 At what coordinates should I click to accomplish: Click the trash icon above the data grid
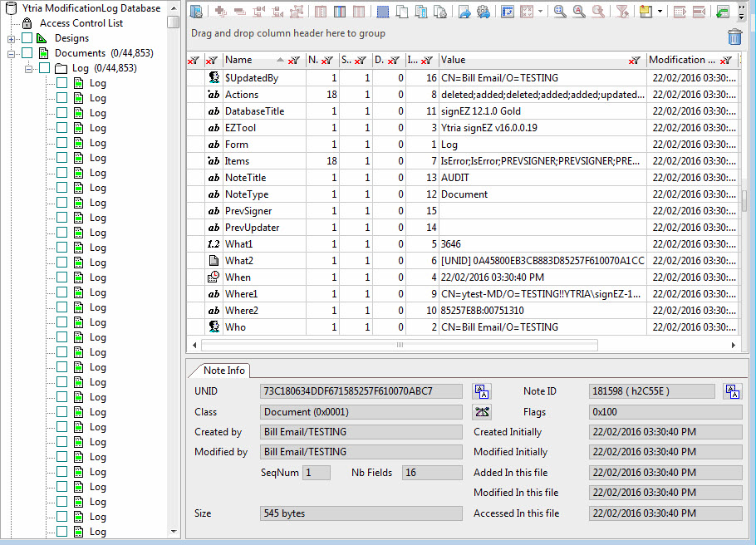click(x=734, y=37)
